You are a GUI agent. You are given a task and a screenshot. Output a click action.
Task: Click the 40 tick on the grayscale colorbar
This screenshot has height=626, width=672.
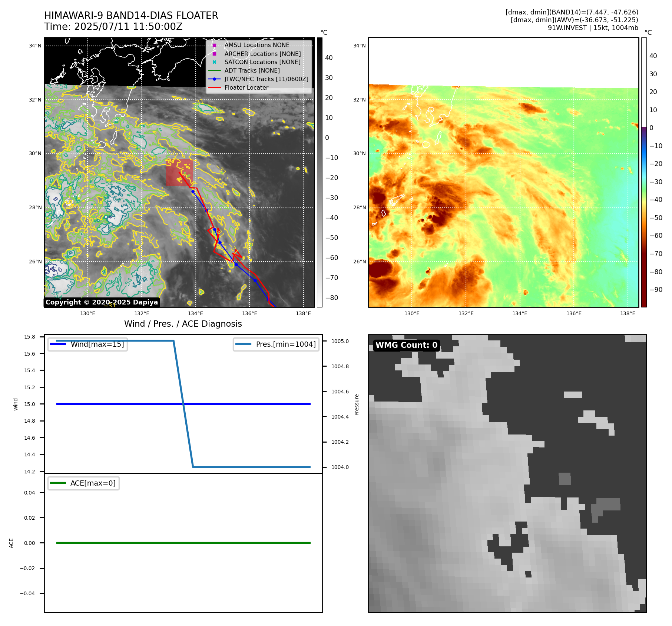(329, 58)
